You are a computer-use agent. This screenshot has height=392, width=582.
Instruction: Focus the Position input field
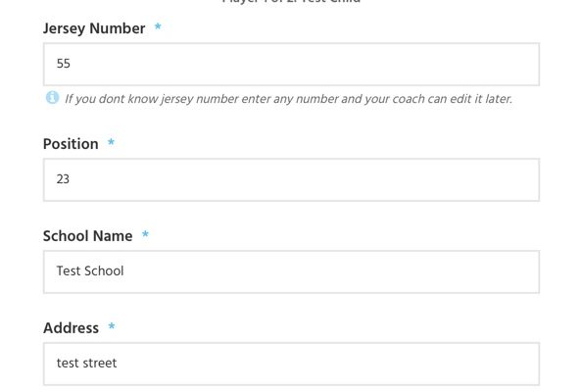tap(291, 180)
